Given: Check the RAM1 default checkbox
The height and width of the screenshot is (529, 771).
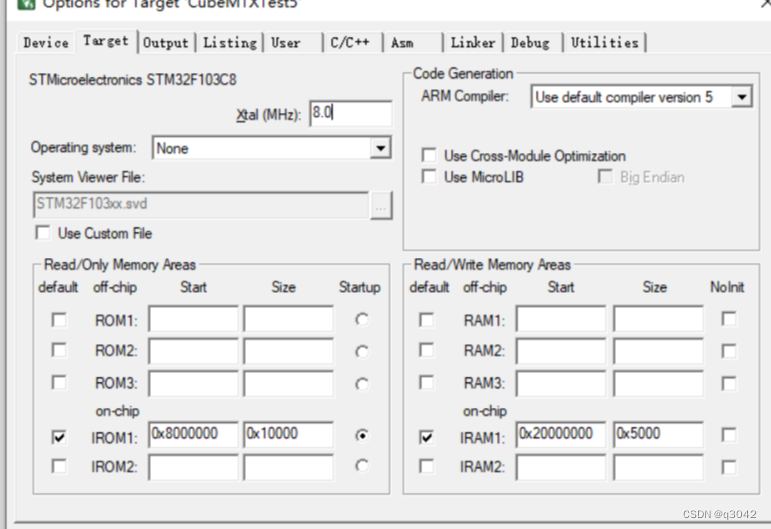Looking at the screenshot, I should [426, 320].
